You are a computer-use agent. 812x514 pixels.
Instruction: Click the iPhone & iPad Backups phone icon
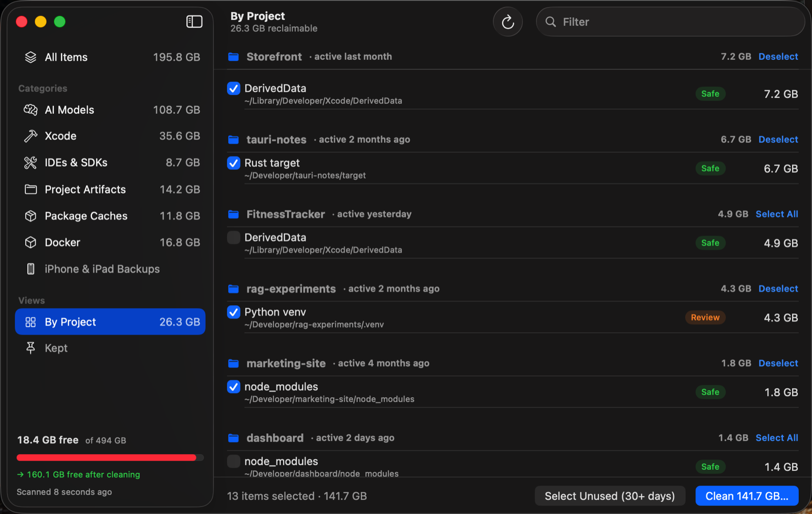[31, 269]
